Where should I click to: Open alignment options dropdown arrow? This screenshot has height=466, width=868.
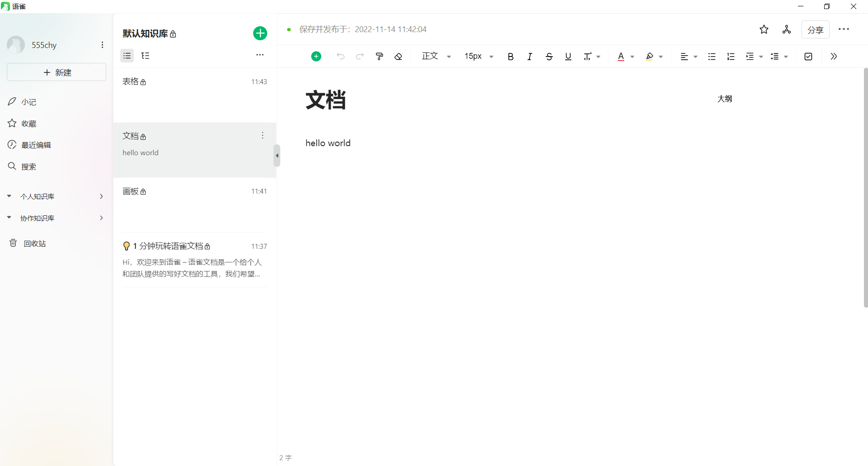coord(696,57)
